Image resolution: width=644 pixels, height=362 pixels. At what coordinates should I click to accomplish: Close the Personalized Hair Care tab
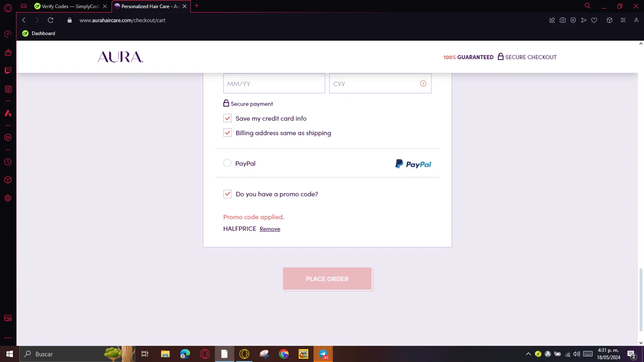[185, 6]
